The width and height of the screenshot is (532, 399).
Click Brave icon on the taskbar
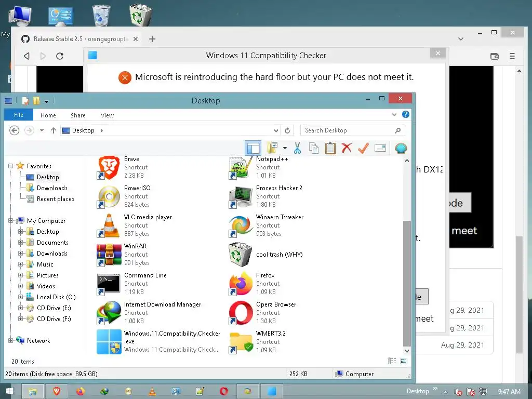pos(57,391)
